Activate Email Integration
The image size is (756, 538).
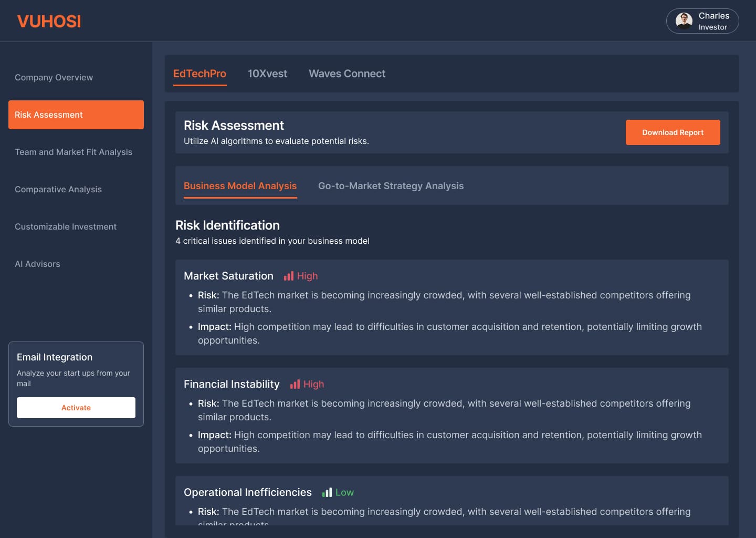click(76, 408)
